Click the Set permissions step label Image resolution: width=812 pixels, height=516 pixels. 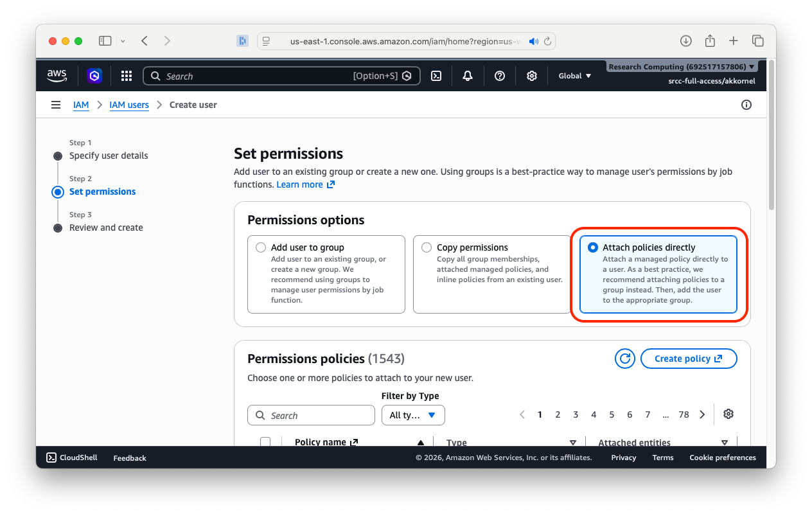(x=103, y=191)
